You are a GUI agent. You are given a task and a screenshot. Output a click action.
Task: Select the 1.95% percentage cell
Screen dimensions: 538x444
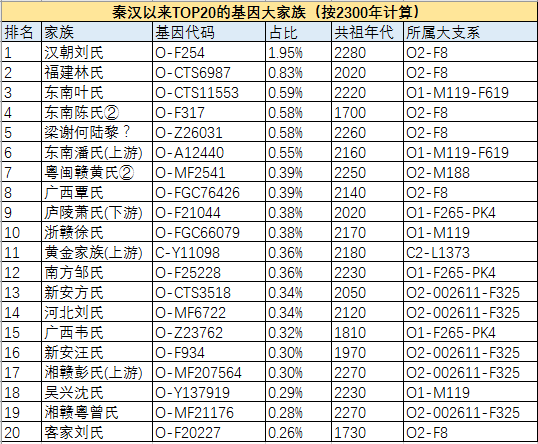click(x=299, y=52)
